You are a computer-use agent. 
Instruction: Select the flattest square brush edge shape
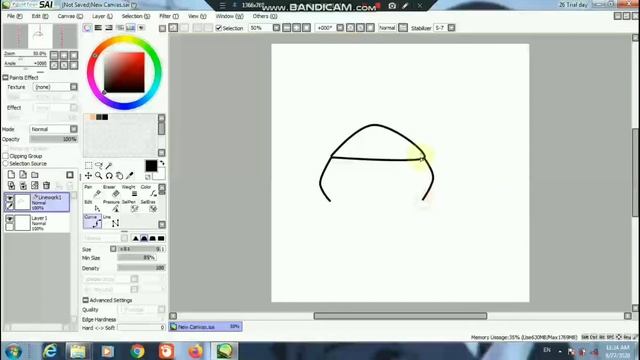tap(161, 238)
